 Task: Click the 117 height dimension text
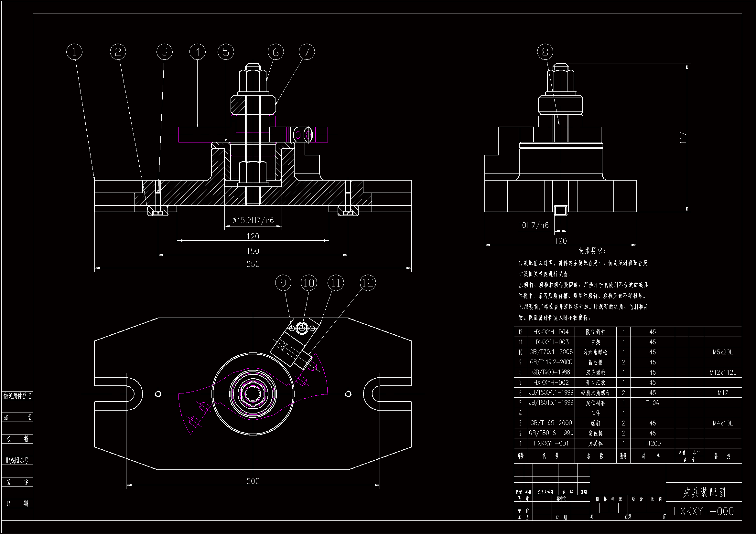pos(683,138)
